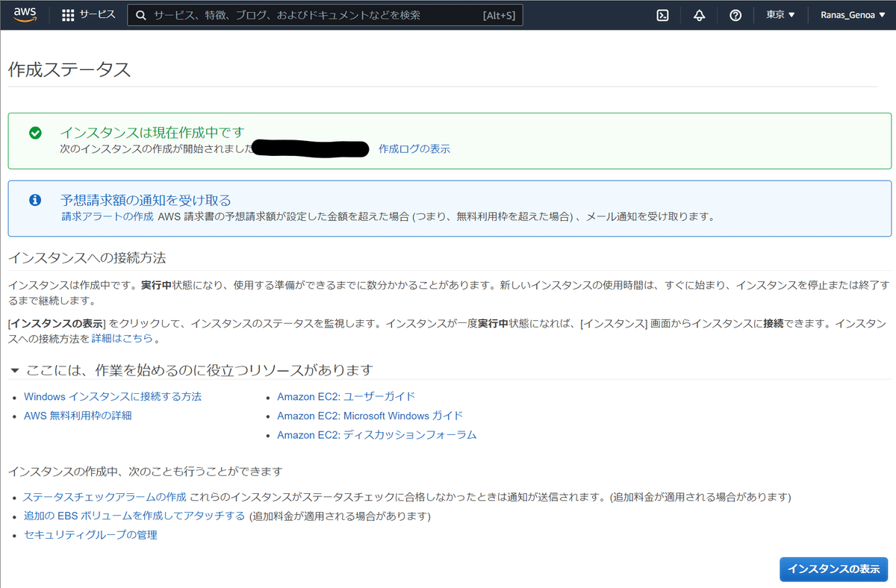Open the notifications bell icon
896x588 pixels.
coord(699,15)
